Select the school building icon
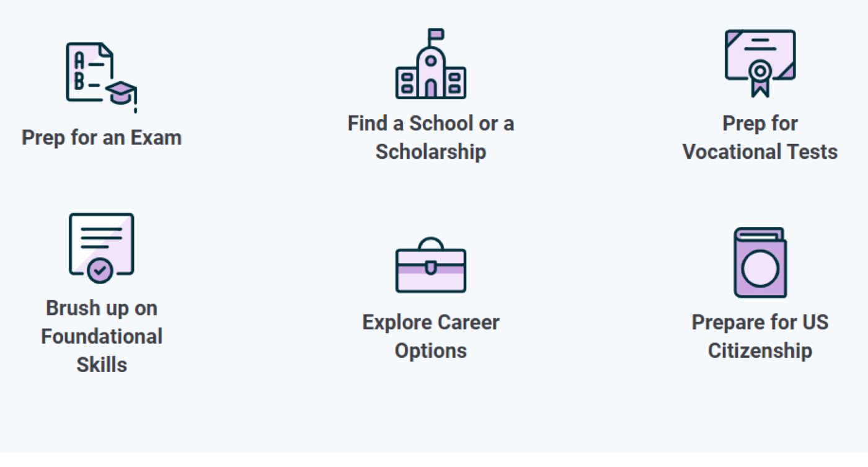 click(x=431, y=65)
